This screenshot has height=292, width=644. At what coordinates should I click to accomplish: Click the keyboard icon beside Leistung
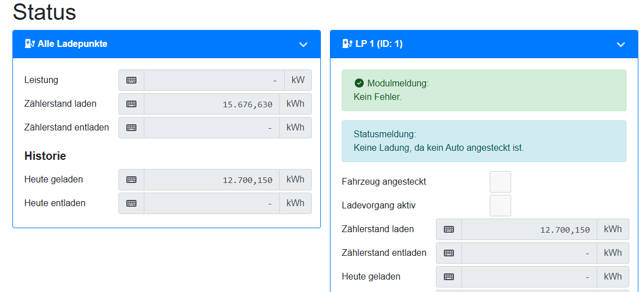point(131,80)
